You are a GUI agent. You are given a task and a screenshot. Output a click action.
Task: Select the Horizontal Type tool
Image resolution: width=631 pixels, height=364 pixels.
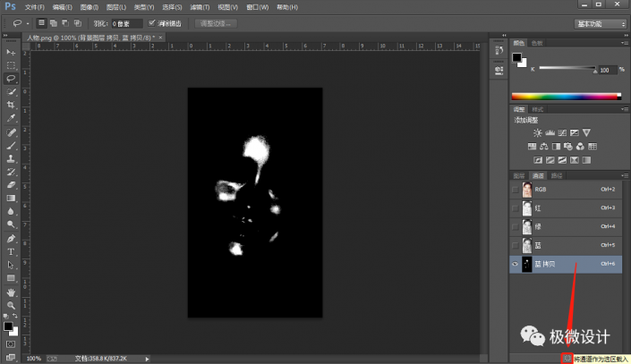(12, 251)
